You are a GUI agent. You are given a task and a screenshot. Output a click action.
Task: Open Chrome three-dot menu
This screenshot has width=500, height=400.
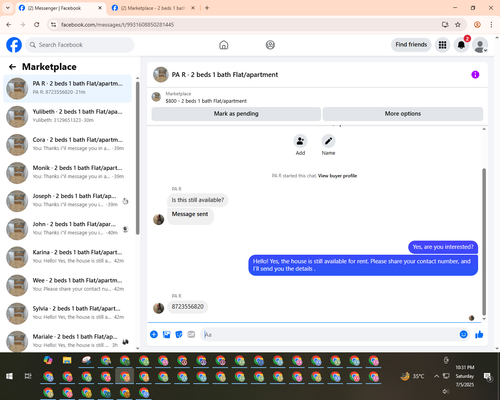[x=491, y=25]
